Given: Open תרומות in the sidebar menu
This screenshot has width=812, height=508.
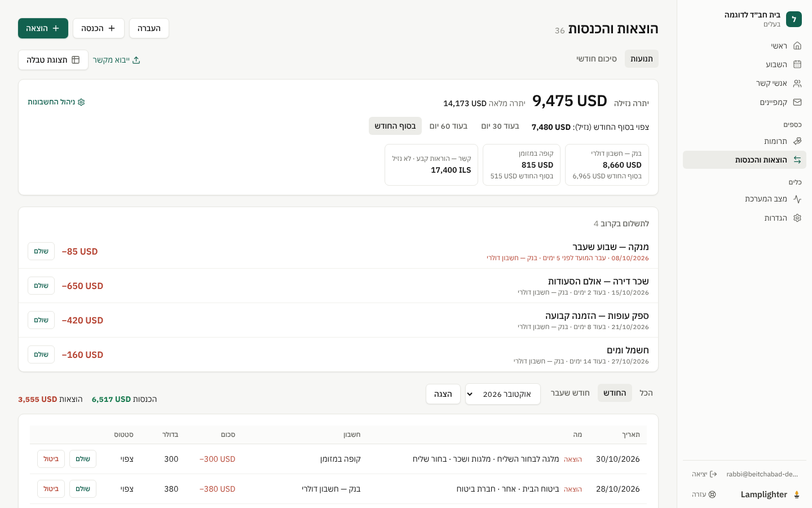Looking at the screenshot, I should coord(744,141).
